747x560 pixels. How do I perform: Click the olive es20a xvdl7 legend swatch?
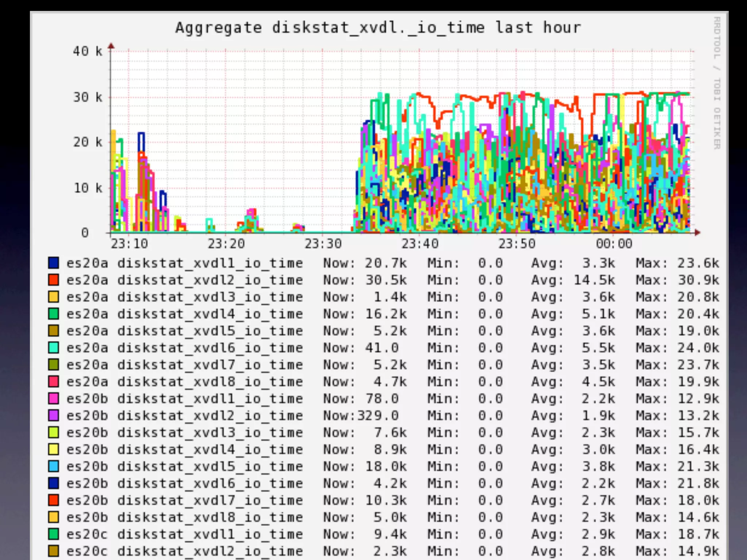coord(53,364)
